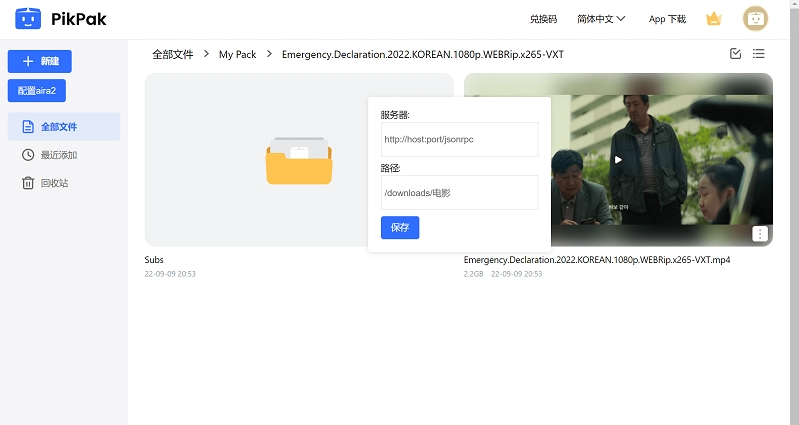Click the 路径 path input field
The width and height of the screenshot is (799, 425).
coord(460,193)
